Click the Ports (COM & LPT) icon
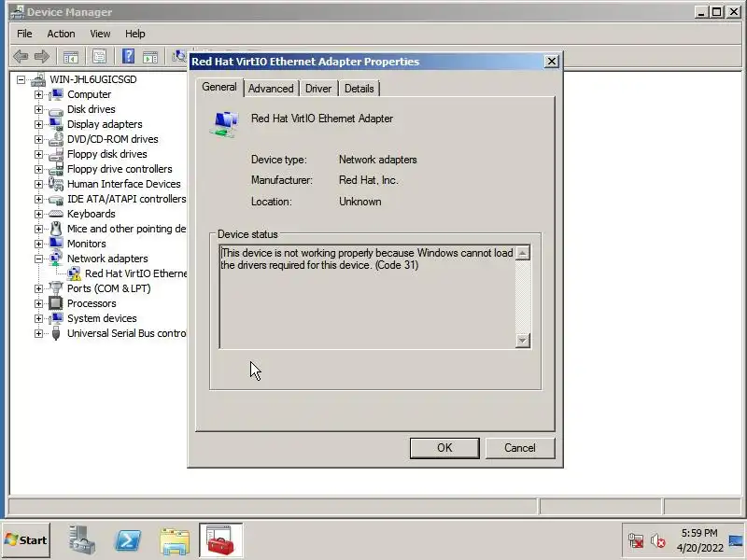This screenshot has width=747, height=560. click(56, 288)
